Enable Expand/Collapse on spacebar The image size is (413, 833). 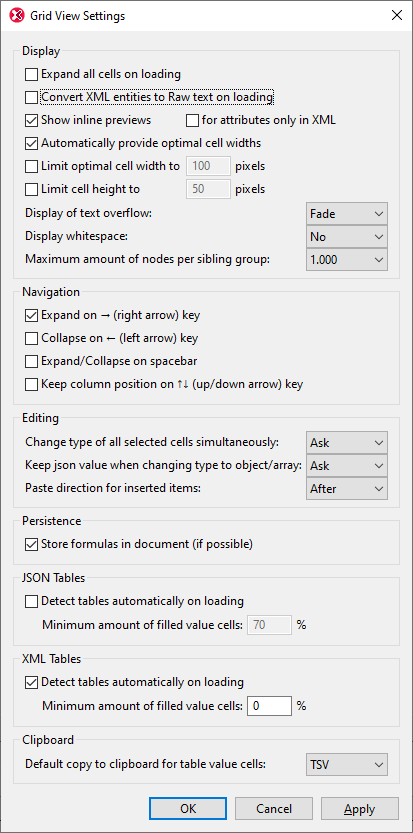pyautogui.click(x=32, y=361)
